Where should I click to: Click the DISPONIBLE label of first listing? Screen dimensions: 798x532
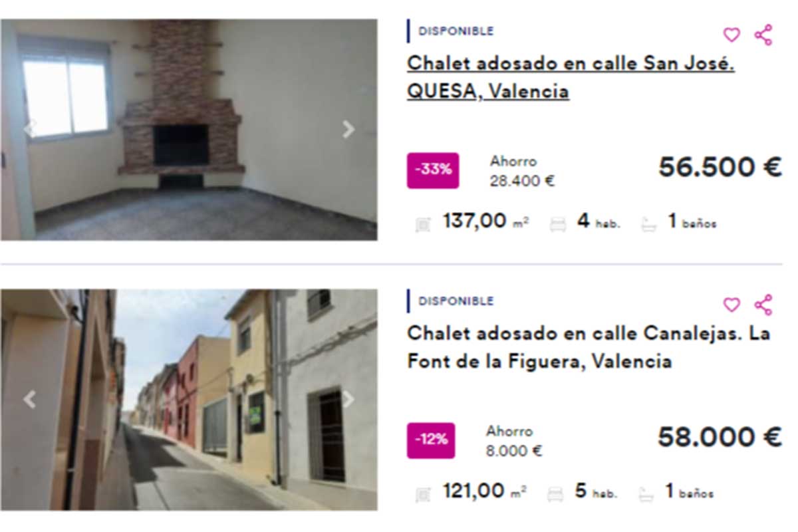(456, 31)
